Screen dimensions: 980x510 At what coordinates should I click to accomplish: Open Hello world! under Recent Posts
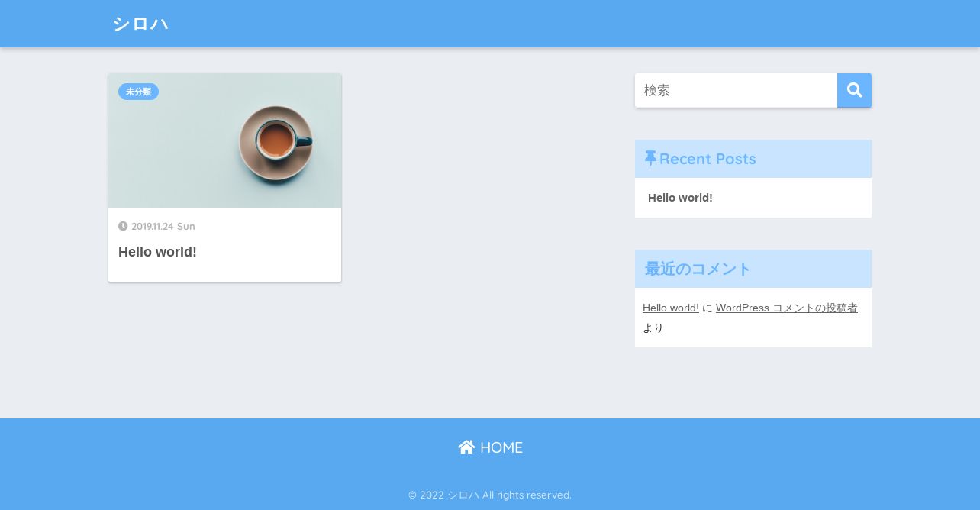[x=680, y=198]
